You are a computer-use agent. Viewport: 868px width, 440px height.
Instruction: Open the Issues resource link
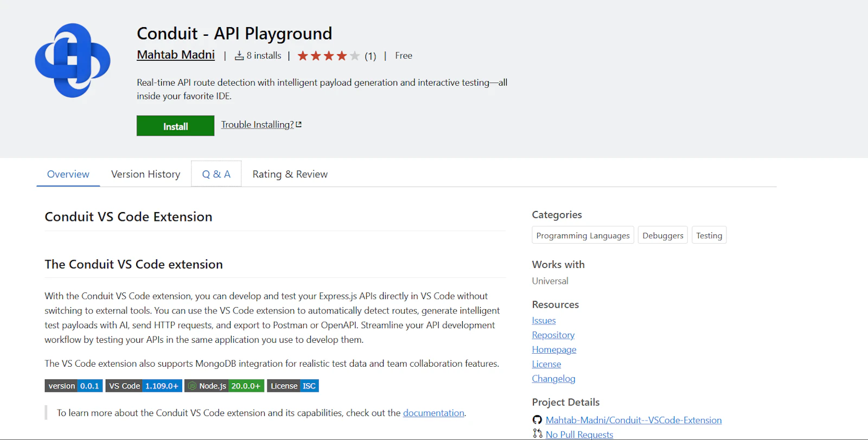pos(544,321)
